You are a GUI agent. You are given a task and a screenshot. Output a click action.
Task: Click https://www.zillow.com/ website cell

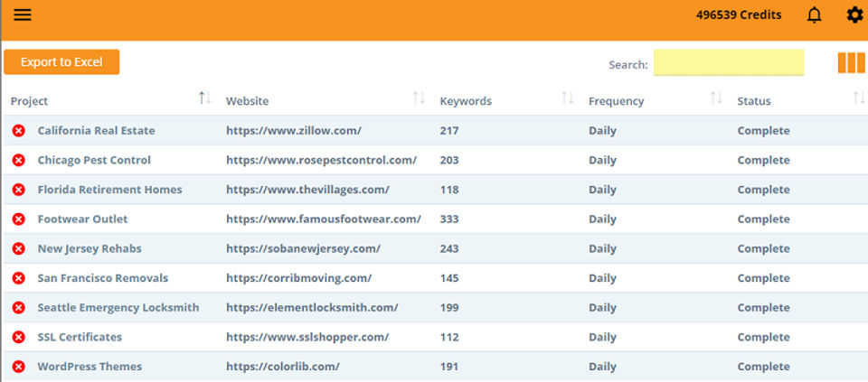(294, 131)
